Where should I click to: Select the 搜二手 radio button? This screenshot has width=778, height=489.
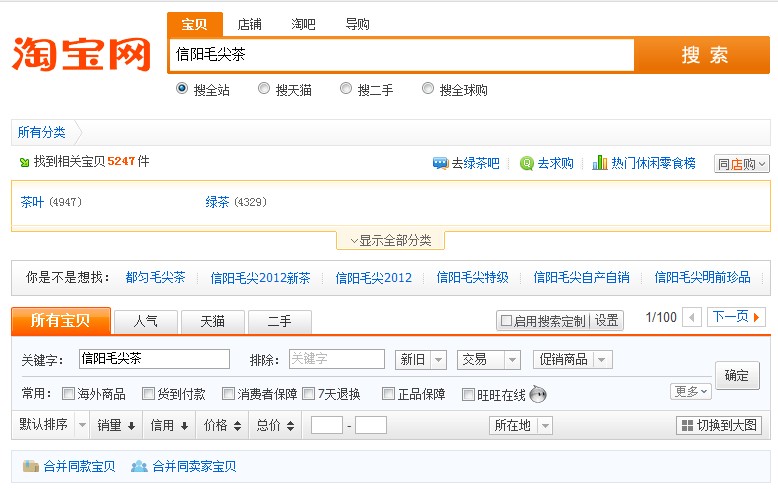tap(346, 88)
